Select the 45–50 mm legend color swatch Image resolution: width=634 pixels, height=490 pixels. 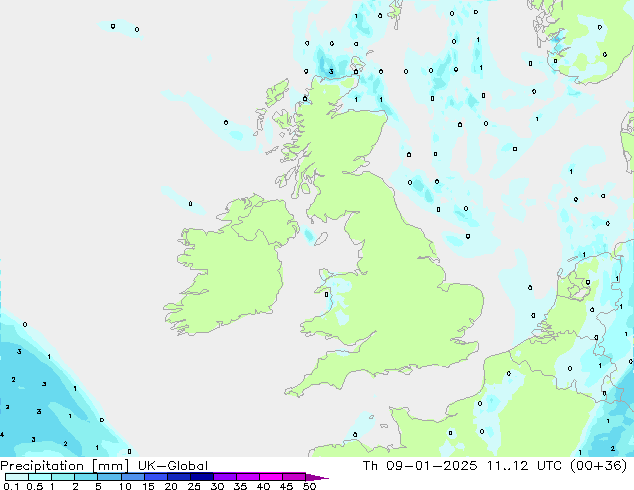point(294,477)
